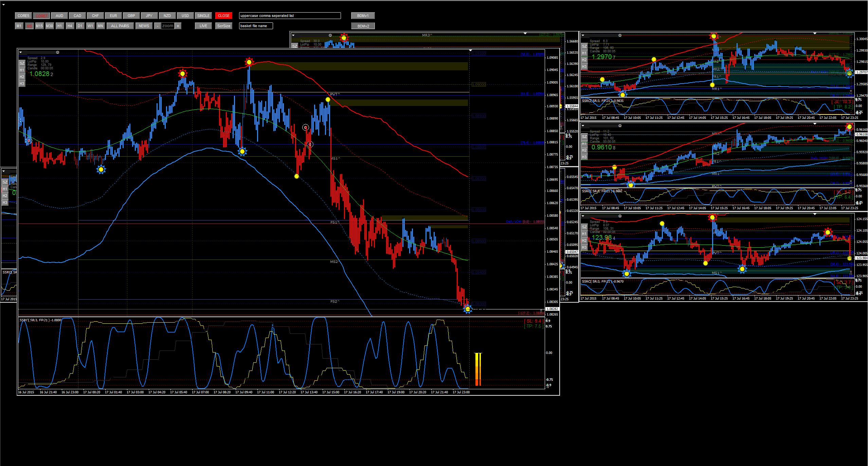The width and height of the screenshot is (868, 466).
Task: Click H3 button on 1.2970 chart
Action: coord(584,67)
